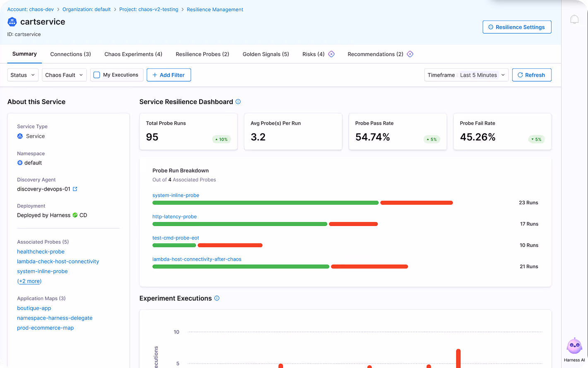Click the Recommendations tab diamond badge icon
The image size is (588, 368).
point(410,54)
